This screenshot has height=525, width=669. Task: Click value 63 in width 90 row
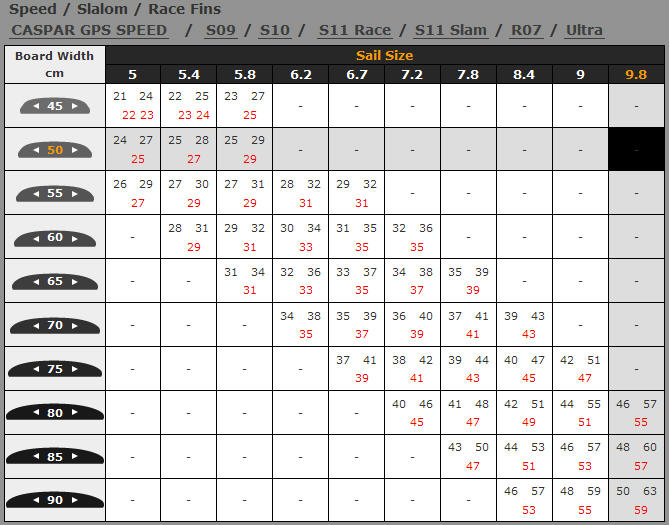(650, 491)
